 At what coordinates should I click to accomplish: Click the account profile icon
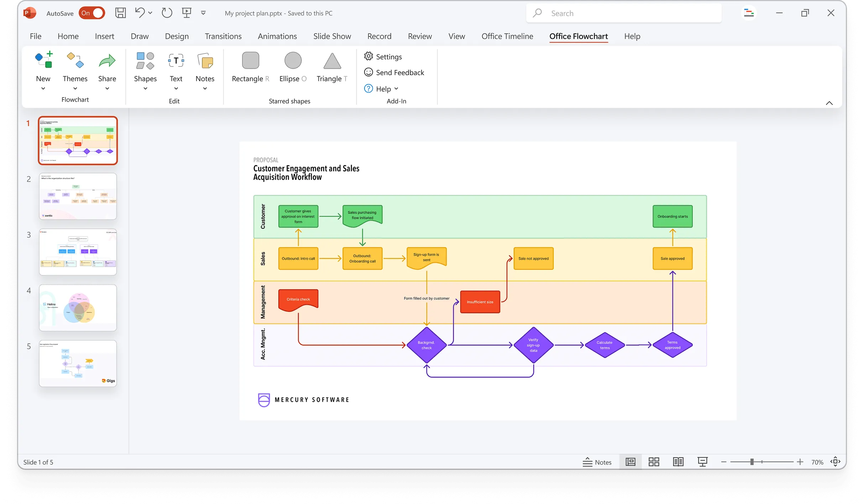[x=749, y=13]
